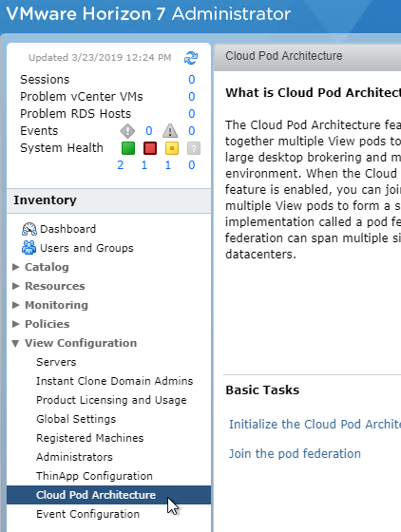Open Servers under View Configuration
Image resolution: width=401 pixels, height=532 pixels.
click(56, 362)
